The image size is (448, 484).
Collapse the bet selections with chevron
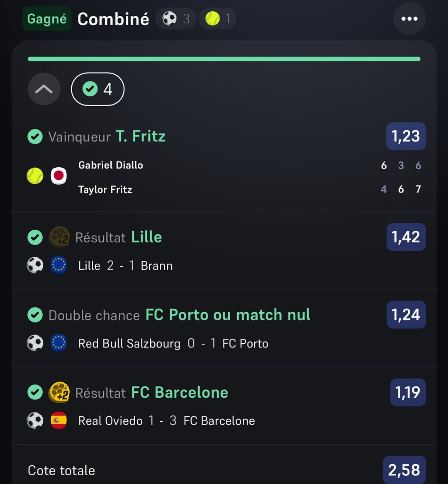(x=44, y=89)
